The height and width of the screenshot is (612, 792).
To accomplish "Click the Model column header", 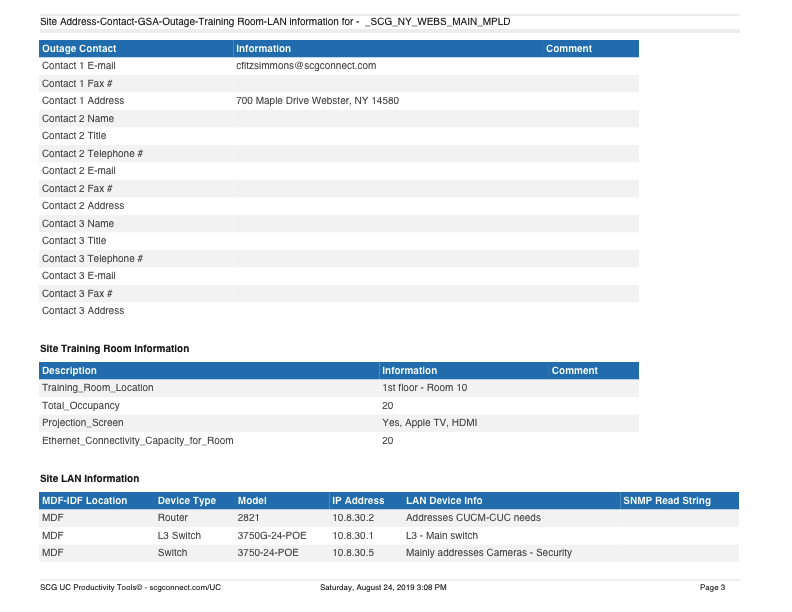I will (252, 501).
